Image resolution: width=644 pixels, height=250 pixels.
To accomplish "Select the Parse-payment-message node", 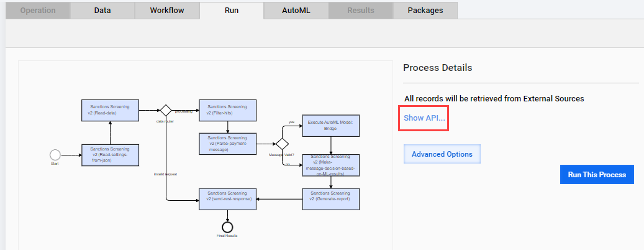I will [x=227, y=144].
